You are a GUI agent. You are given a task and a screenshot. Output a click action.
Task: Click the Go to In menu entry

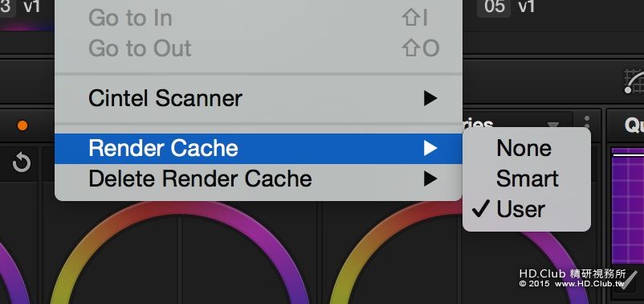(259, 18)
